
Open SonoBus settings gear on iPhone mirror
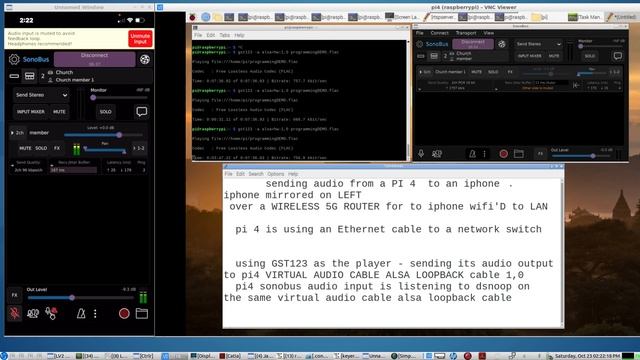pos(14,60)
